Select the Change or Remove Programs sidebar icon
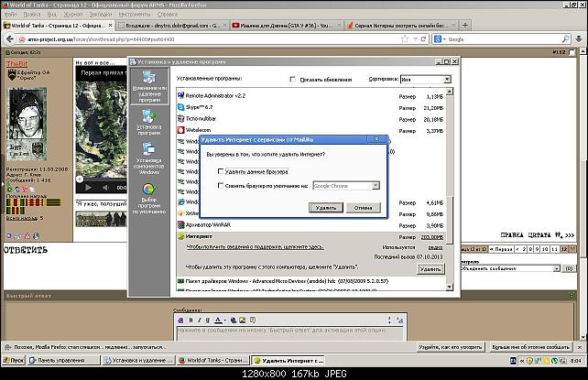This screenshot has height=380, width=588. (149, 86)
